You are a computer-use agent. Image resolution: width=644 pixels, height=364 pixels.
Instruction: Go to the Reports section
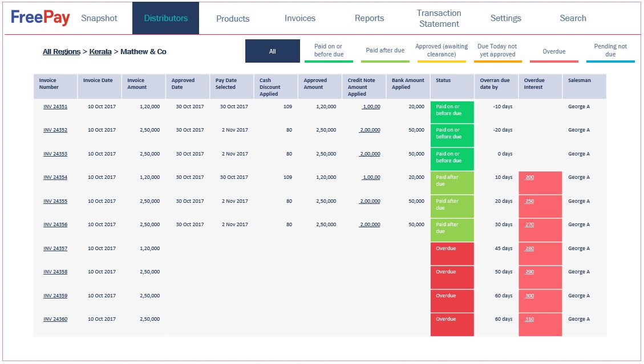click(369, 18)
